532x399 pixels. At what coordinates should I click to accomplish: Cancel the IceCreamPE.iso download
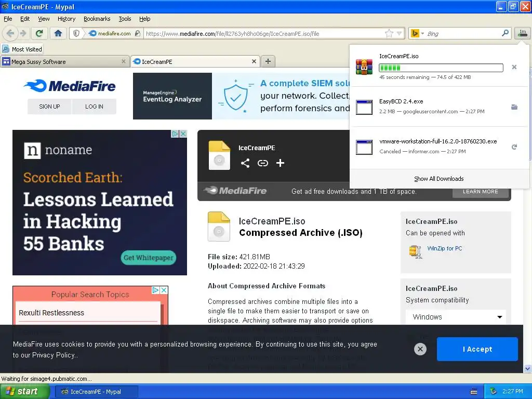[514, 67]
